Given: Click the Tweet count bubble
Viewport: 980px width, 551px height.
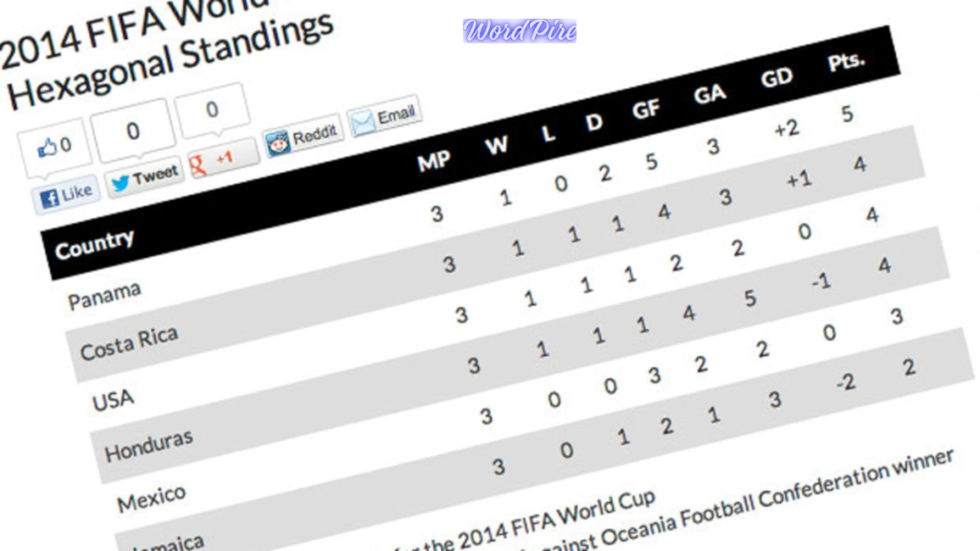Looking at the screenshot, I should click(134, 130).
